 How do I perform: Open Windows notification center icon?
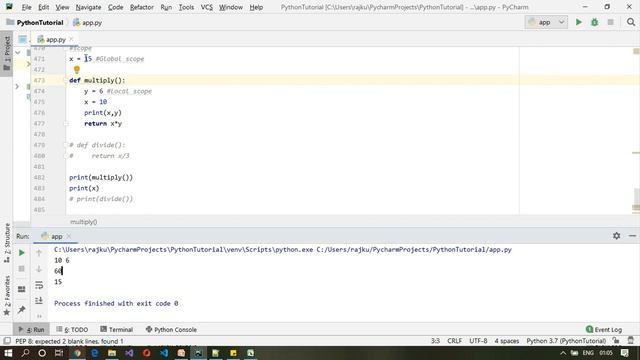(x=624, y=353)
